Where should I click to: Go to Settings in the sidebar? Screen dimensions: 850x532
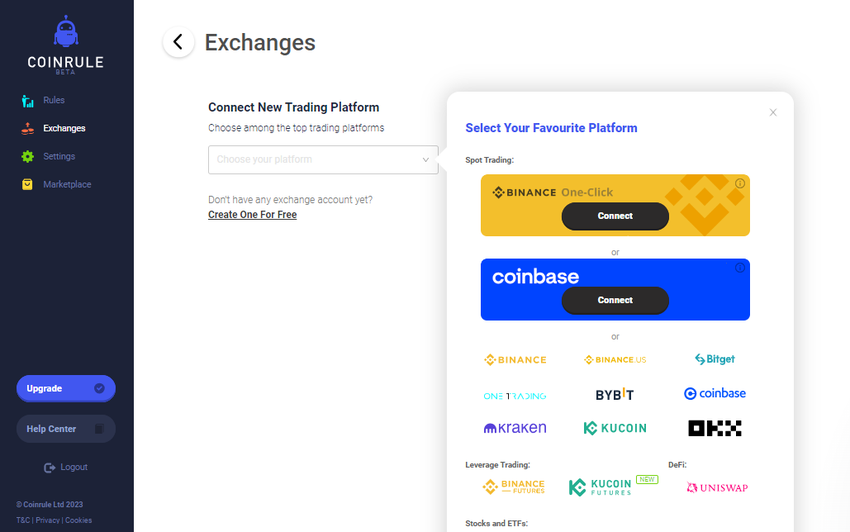pos(58,157)
